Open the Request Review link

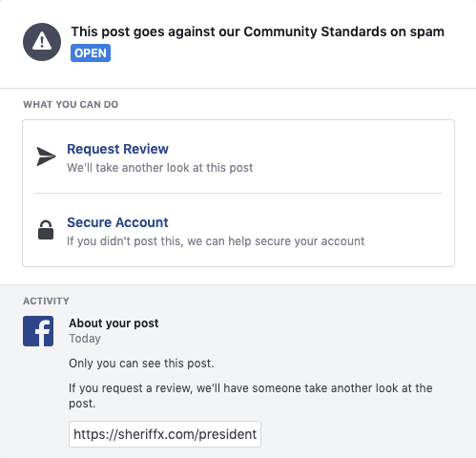(x=117, y=149)
